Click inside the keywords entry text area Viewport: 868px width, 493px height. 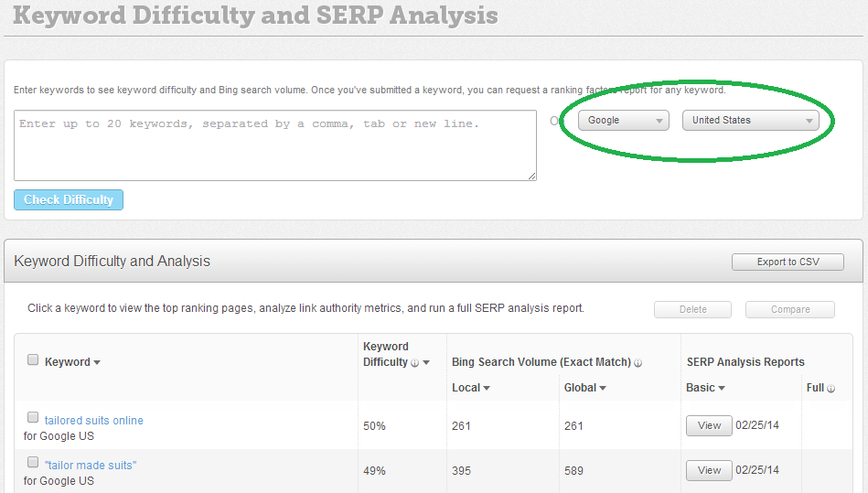click(274, 146)
